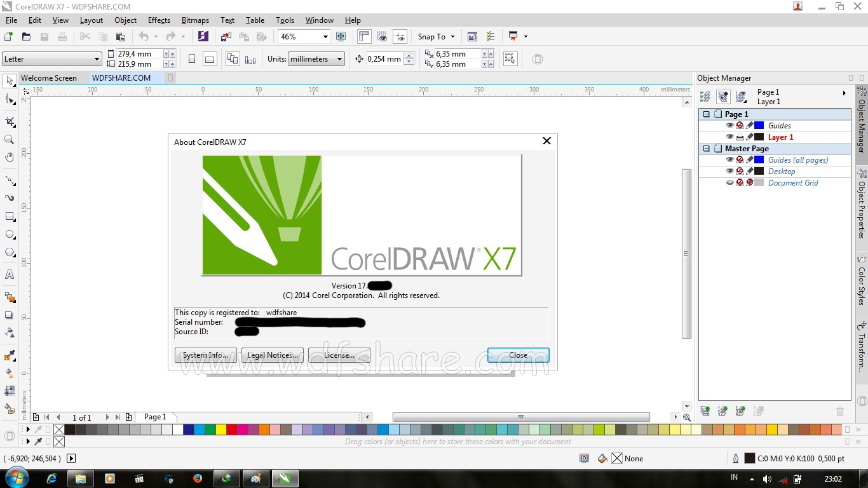The height and width of the screenshot is (488, 868).
Task: Open the Tools menu
Action: (x=285, y=20)
